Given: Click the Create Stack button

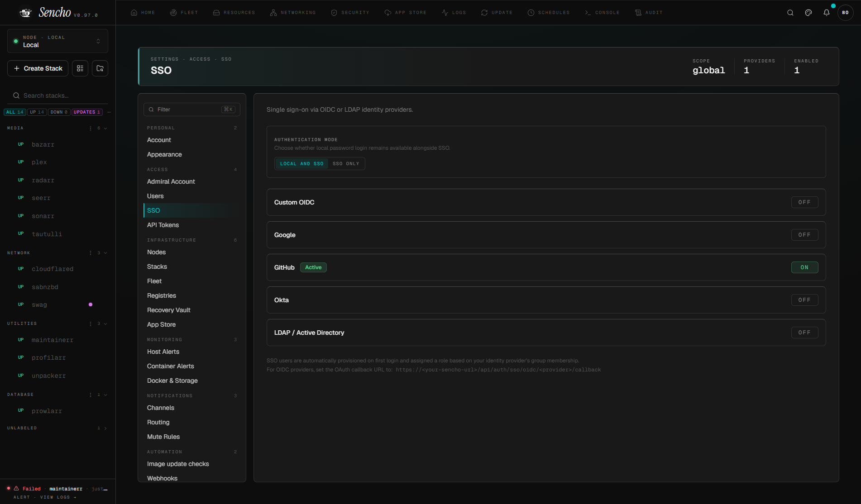Looking at the screenshot, I should pos(38,68).
